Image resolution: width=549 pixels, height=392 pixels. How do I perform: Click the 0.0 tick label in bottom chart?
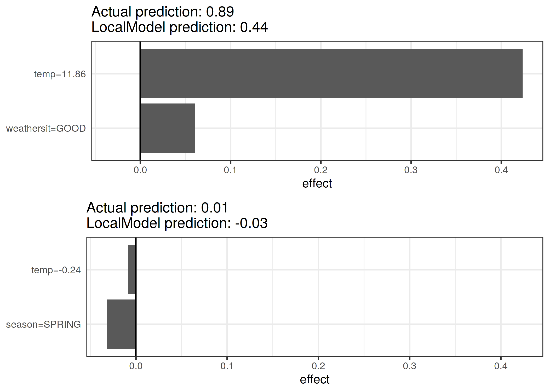[136, 366]
